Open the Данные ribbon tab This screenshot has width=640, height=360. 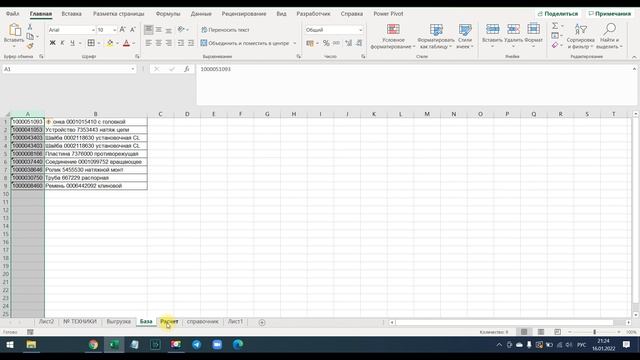[201, 13]
